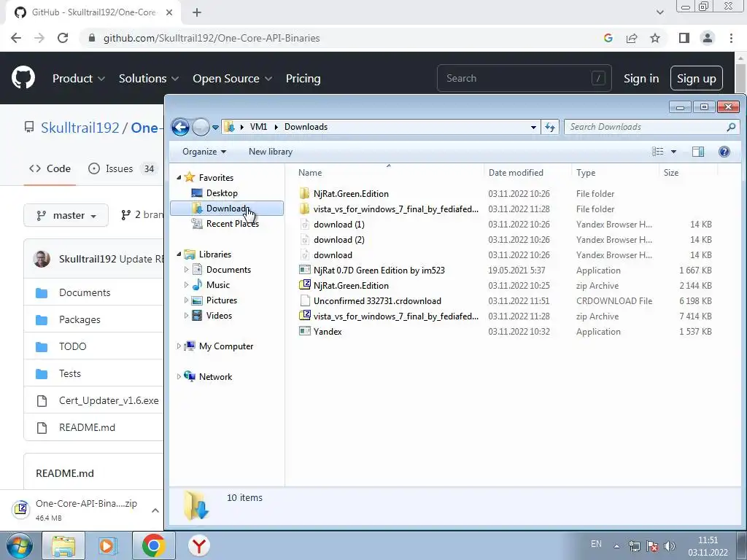This screenshot has height=560, width=747.
Task: Select the vista_vs_for_windows_7 folder icon
Action: coord(304,209)
